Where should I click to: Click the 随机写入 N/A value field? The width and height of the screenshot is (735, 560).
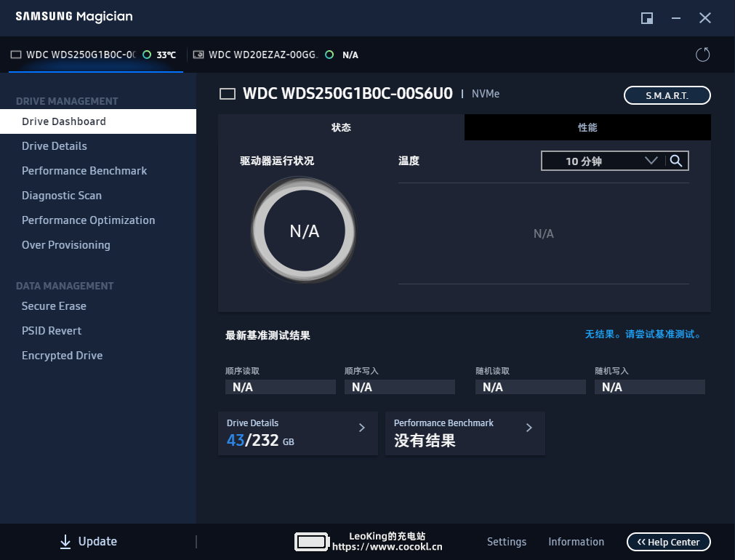(x=650, y=387)
